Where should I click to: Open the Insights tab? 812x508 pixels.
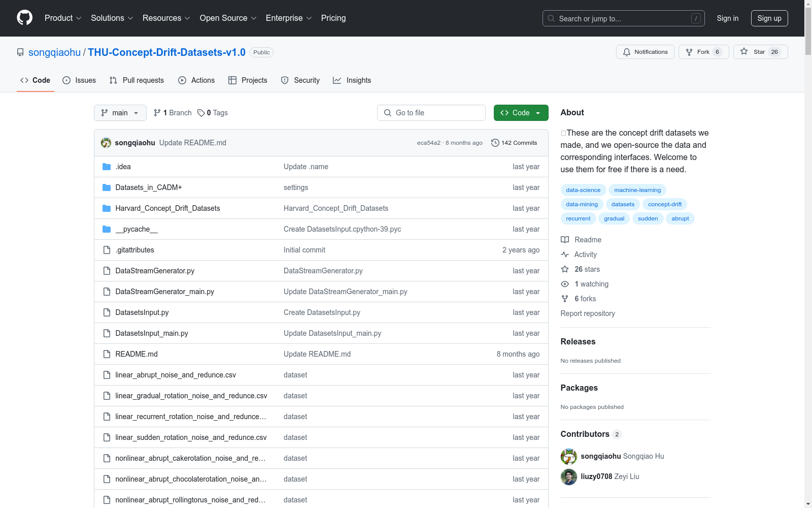tap(352, 80)
